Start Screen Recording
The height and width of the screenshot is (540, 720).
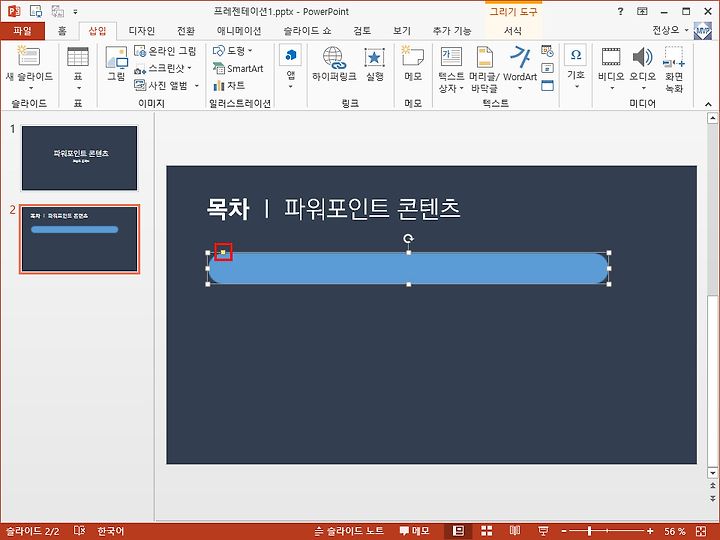674,69
